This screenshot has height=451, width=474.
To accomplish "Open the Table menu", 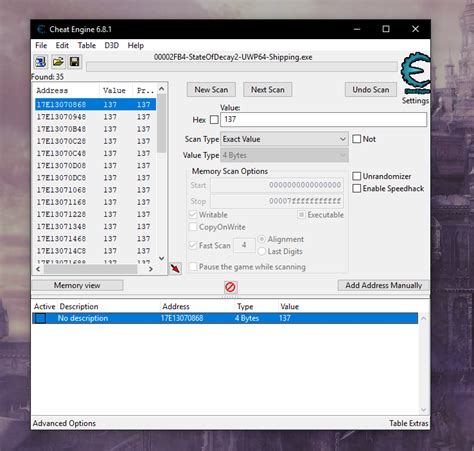I will pos(87,45).
